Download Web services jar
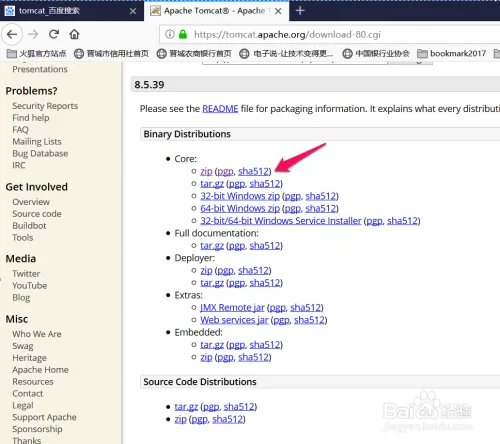The height and width of the screenshot is (444, 500). (234, 320)
